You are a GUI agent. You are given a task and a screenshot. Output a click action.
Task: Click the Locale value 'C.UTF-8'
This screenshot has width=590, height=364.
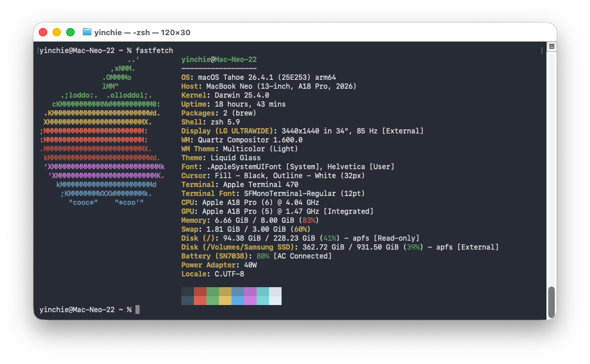tap(230, 274)
